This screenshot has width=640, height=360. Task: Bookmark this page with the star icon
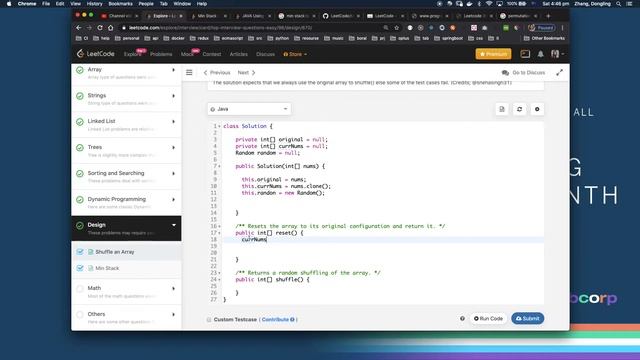click(396, 28)
